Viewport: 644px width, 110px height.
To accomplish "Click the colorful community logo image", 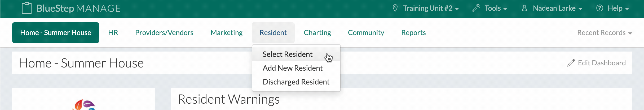I will point(84,105).
